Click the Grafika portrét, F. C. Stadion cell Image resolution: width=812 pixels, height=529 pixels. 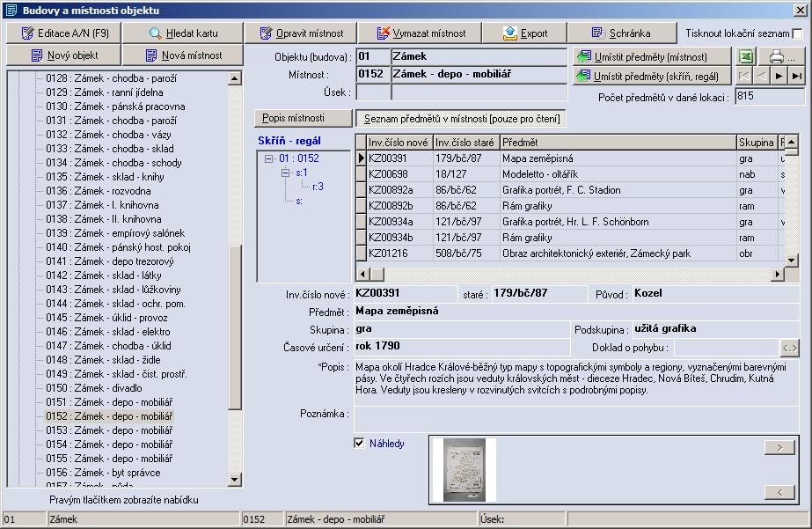click(x=618, y=190)
